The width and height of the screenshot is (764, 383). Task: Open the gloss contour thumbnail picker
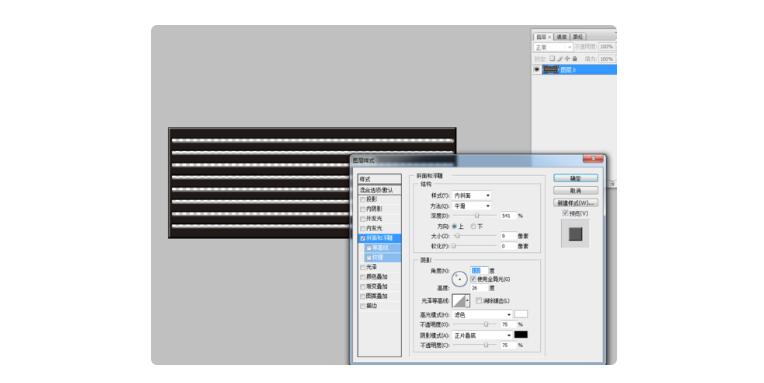[459, 301]
